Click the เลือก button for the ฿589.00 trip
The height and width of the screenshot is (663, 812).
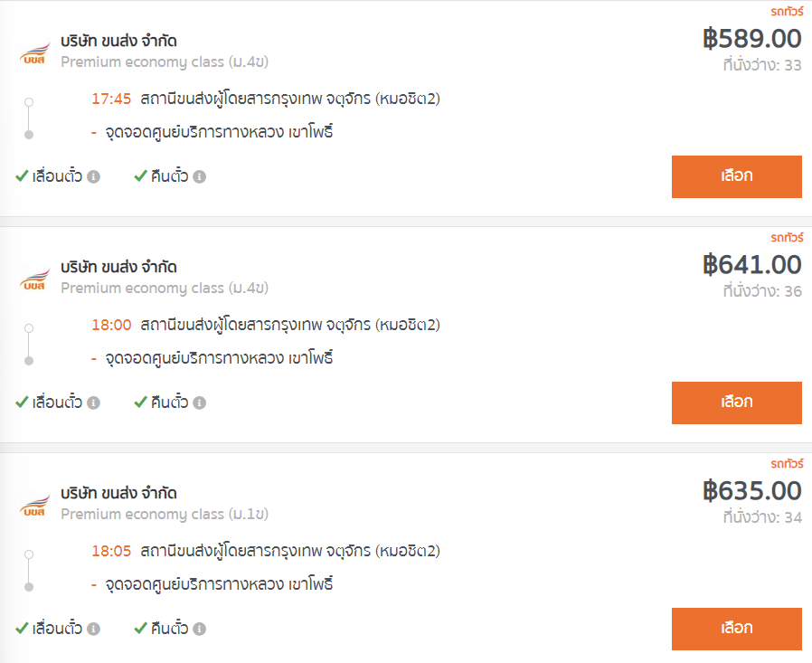tap(736, 176)
